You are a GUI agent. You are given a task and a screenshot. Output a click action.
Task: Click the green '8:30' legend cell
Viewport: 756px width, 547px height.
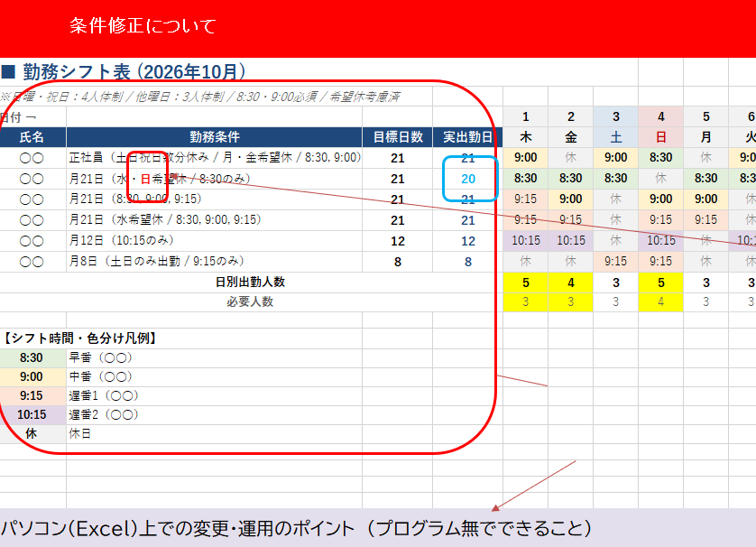coord(32,358)
